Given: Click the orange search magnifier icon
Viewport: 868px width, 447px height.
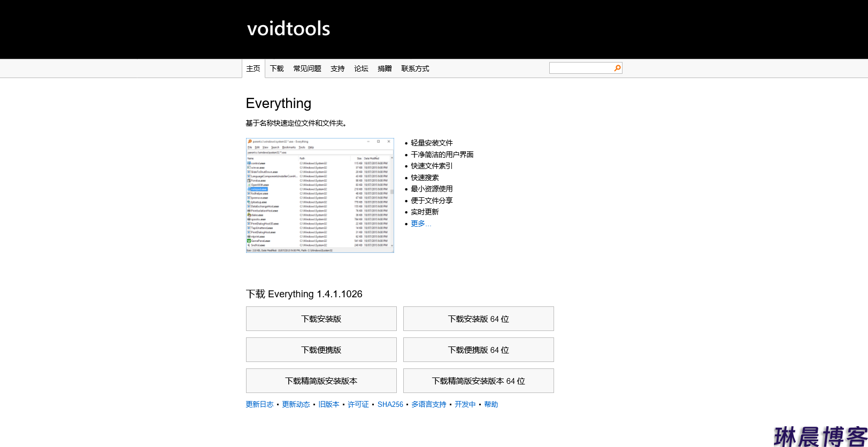Looking at the screenshot, I should pyautogui.click(x=617, y=68).
